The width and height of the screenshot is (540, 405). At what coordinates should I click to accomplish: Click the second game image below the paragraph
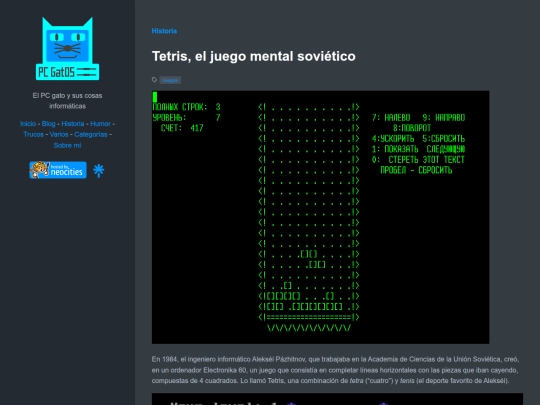click(337, 399)
